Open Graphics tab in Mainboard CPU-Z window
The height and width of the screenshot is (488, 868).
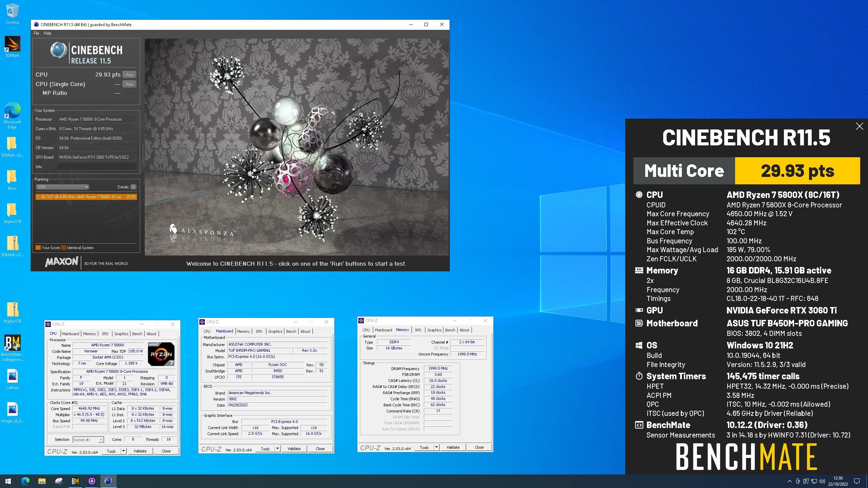(275, 331)
